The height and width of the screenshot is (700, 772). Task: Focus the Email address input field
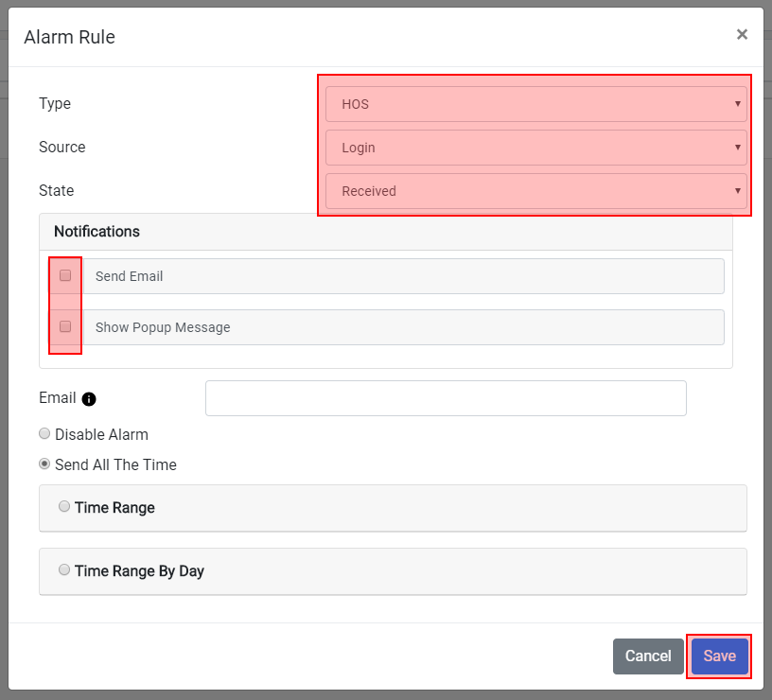(446, 398)
